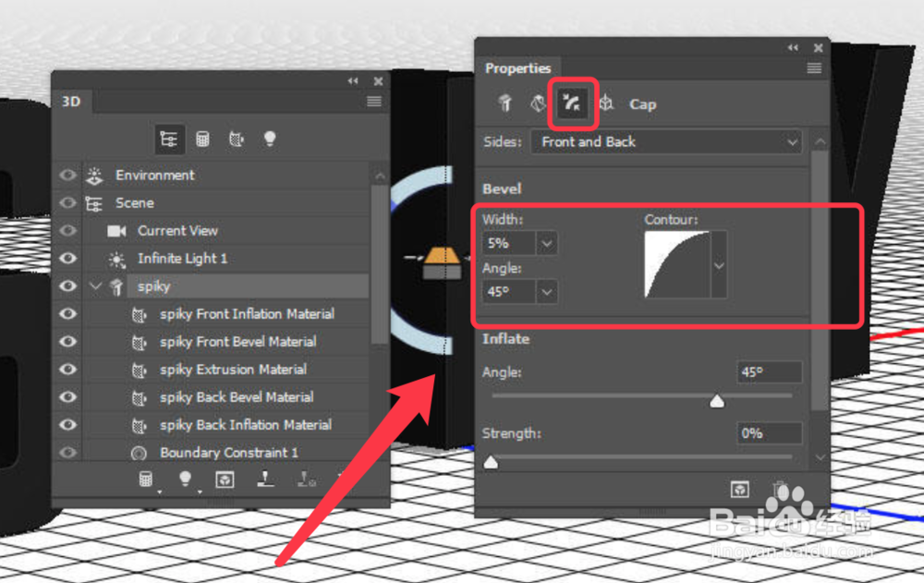Select the Coordinates icon in Properties panel
Viewport: 924px width, 583px height.
pyautogui.click(x=604, y=104)
